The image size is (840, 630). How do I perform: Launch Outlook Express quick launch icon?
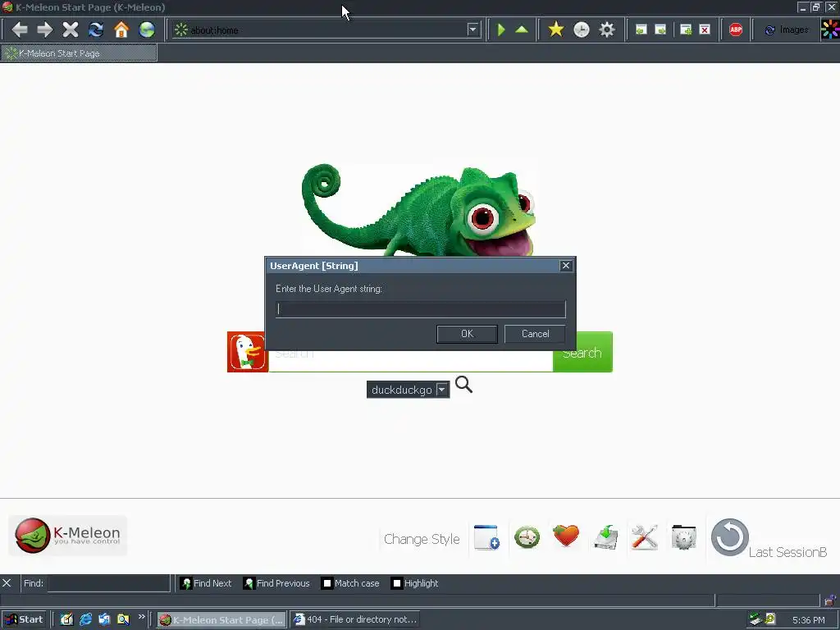coord(104,619)
